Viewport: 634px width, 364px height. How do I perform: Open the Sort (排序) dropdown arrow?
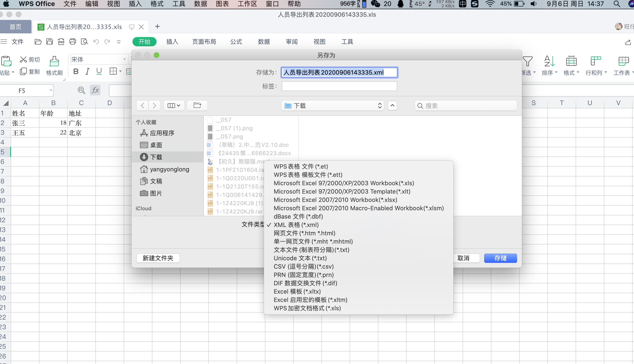pos(556,72)
